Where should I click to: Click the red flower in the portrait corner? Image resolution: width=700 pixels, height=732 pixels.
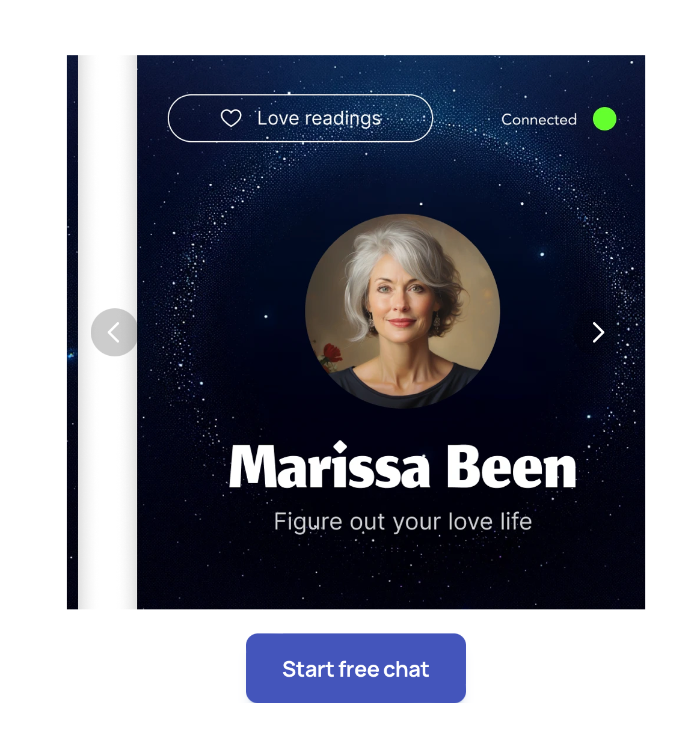[331, 355]
